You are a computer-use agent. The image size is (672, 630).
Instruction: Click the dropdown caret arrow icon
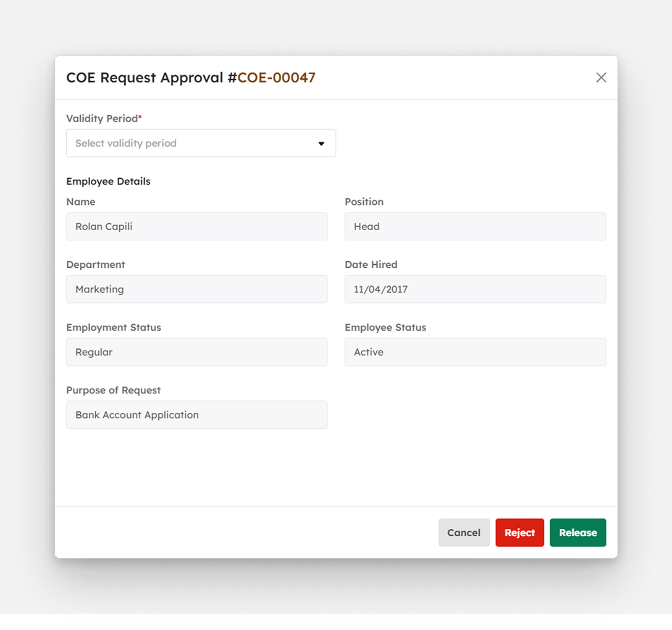321,144
